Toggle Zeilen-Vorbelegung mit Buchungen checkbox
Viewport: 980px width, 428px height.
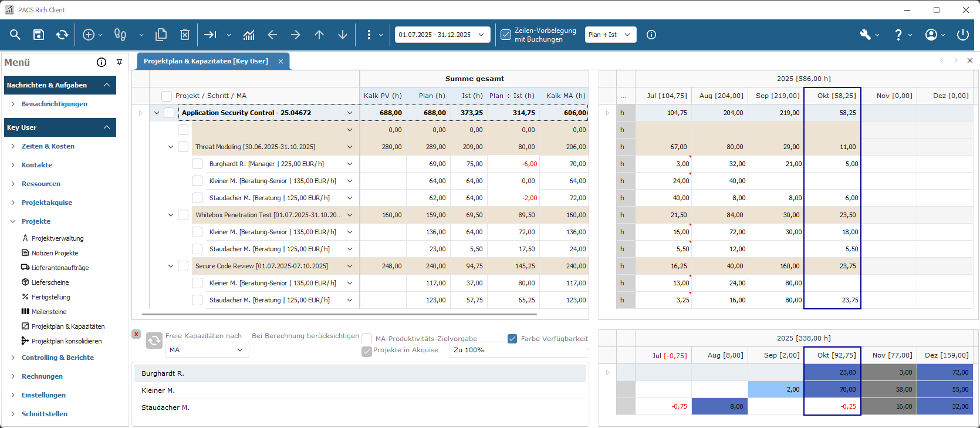505,35
